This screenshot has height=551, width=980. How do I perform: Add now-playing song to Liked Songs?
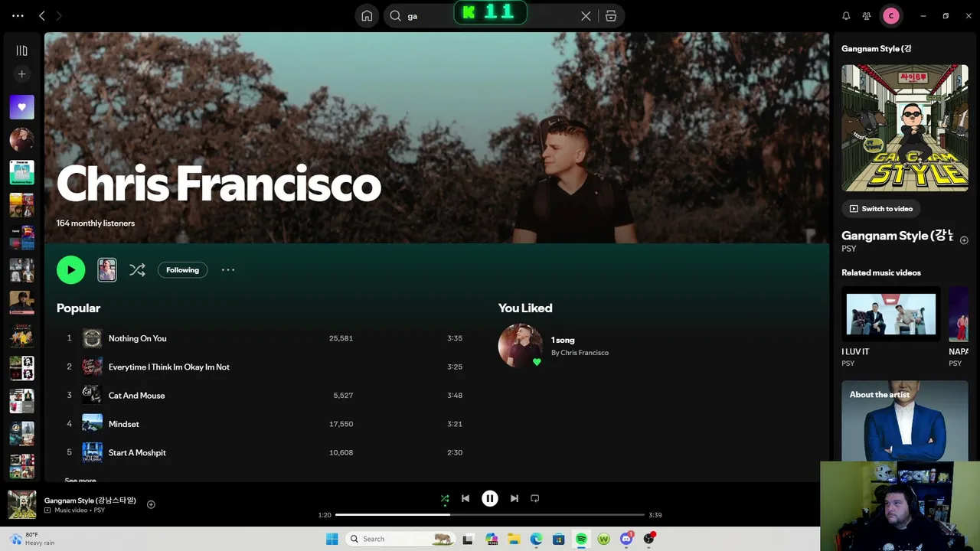[x=151, y=504]
